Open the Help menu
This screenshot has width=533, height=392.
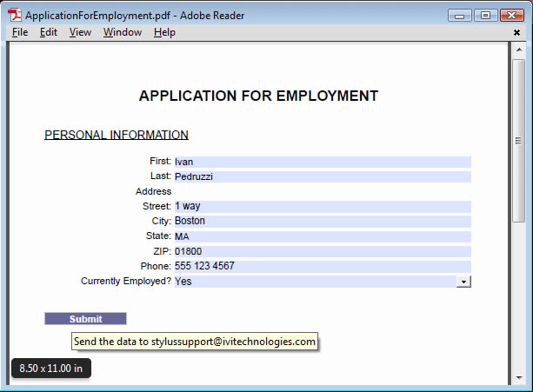click(x=164, y=32)
